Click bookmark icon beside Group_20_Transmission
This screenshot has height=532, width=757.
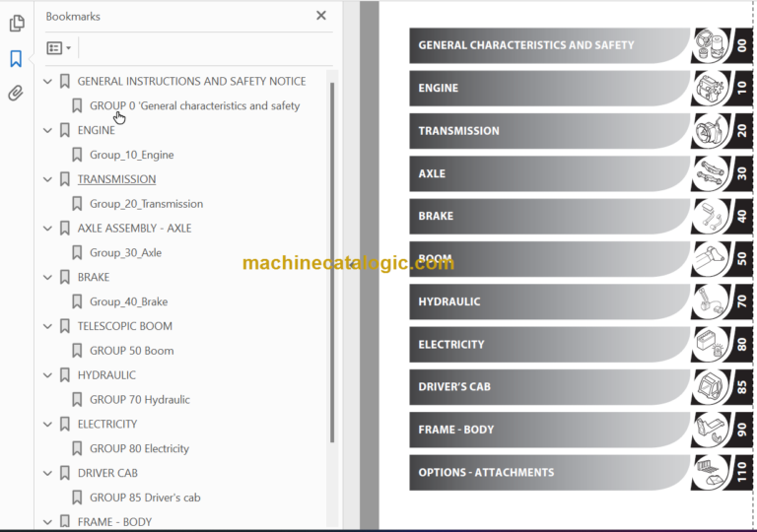click(x=77, y=204)
